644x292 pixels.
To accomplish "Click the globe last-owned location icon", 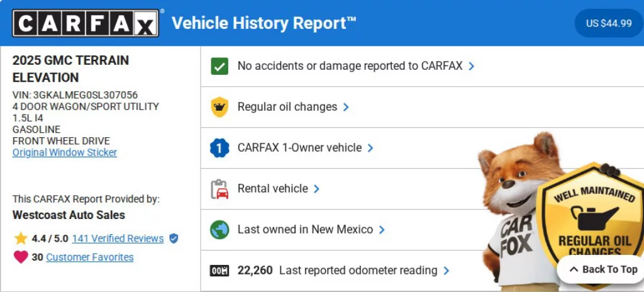I will pos(219,230).
